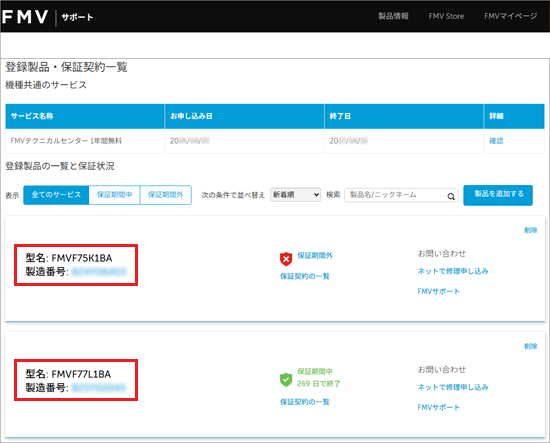Click the 製品を追加する button

[498, 195]
